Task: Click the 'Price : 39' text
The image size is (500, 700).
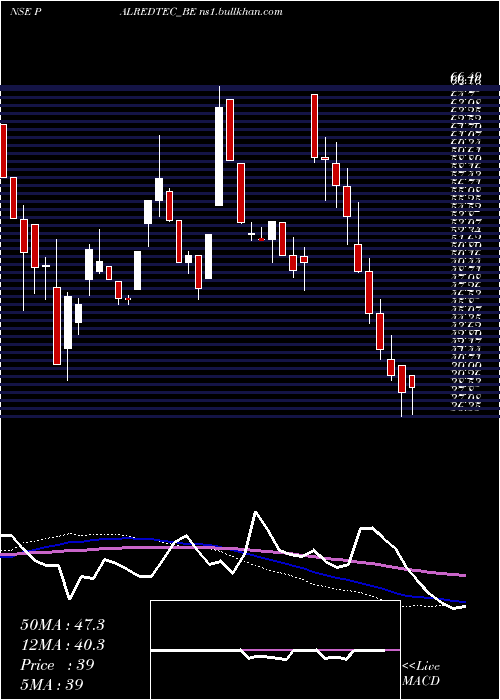Action: [57, 665]
